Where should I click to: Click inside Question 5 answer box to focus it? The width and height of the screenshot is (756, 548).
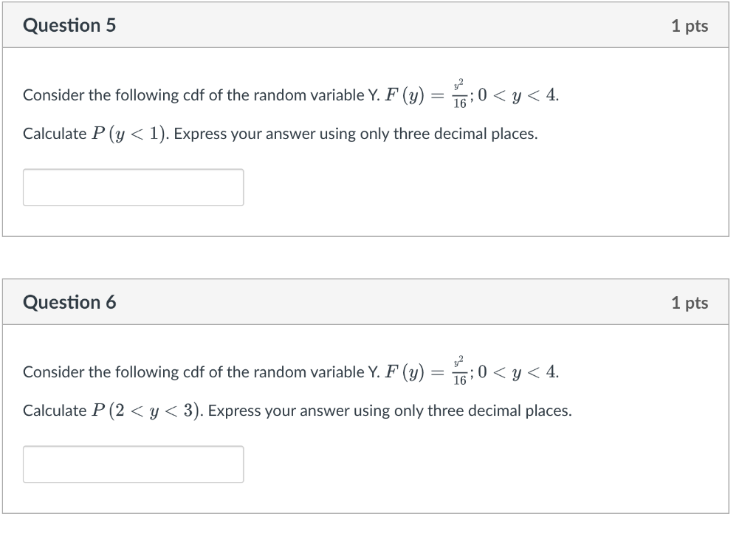134,188
